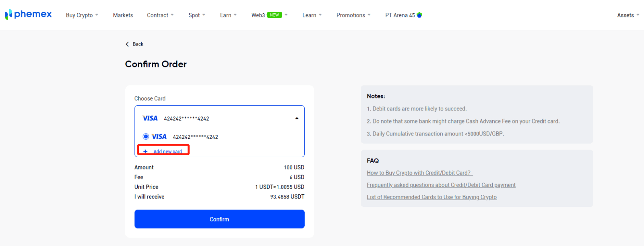Viewport: 644px width, 246px height.
Task: Click the VISA logo in selected card field
Action: tap(150, 118)
